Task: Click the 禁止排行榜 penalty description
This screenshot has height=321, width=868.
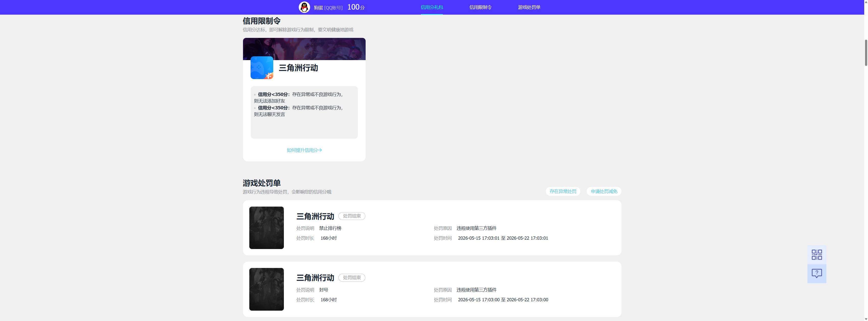Action: point(330,228)
